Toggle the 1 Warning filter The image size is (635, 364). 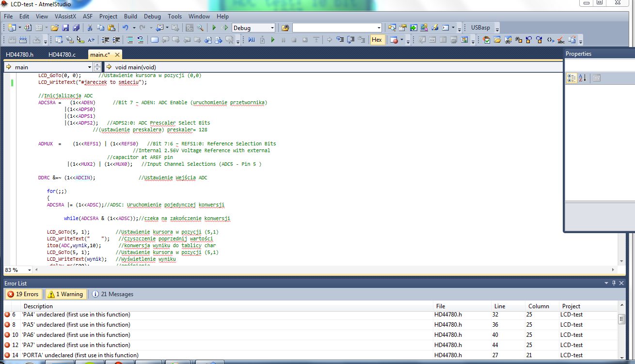click(x=65, y=294)
